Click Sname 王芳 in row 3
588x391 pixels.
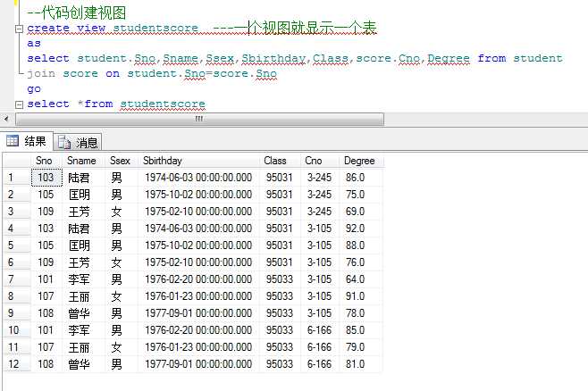pyautogui.click(x=84, y=212)
